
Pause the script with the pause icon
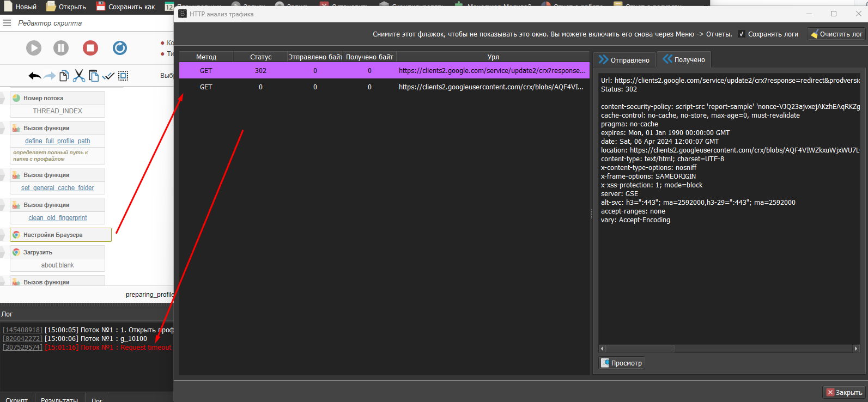pyautogui.click(x=61, y=48)
